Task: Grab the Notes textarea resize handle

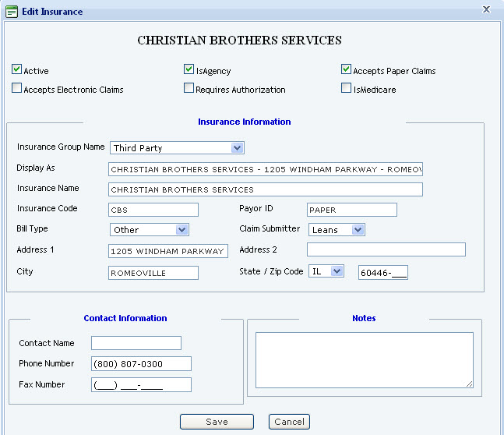Action: click(x=470, y=384)
